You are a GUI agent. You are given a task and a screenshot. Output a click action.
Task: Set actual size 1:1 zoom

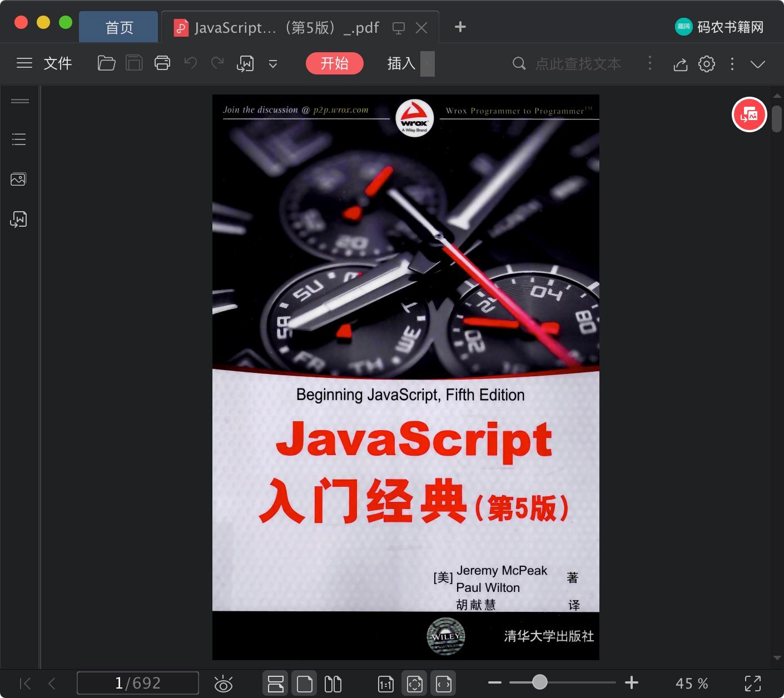click(x=385, y=684)
